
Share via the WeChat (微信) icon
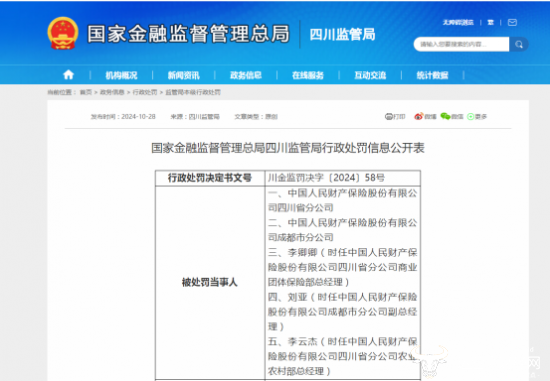pos(445,116)
